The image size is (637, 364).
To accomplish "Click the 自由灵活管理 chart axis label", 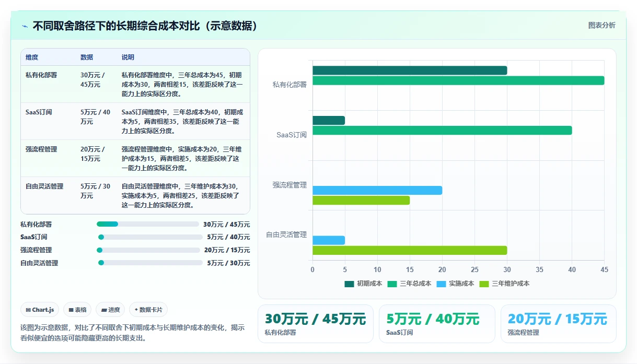I will (x=286, y=235).
